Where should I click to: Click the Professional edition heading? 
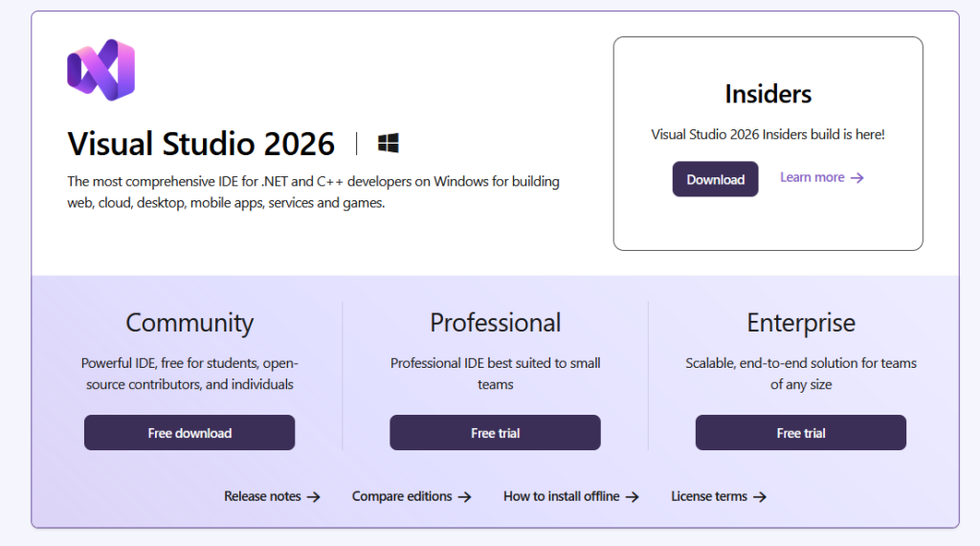(x=495, y=323)
